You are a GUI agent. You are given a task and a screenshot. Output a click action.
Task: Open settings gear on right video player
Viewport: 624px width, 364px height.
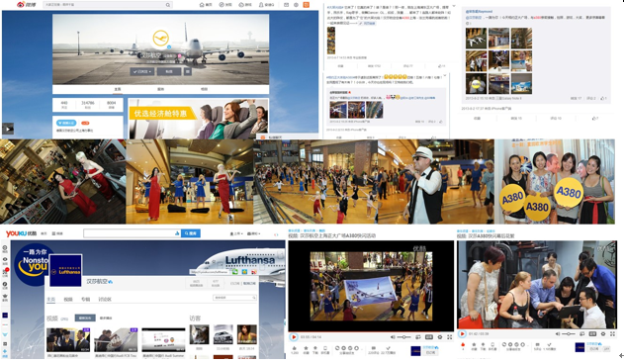click(x=603, y=333)
